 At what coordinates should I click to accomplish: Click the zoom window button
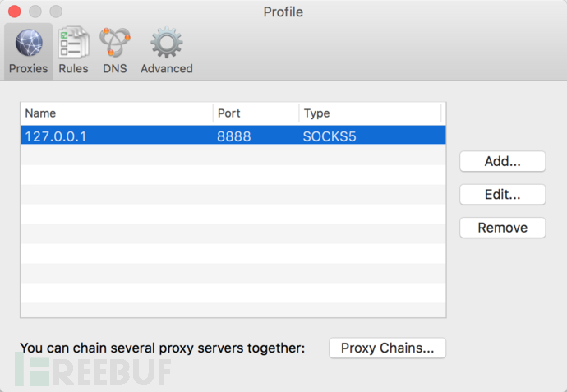click(x=56, y=12)
